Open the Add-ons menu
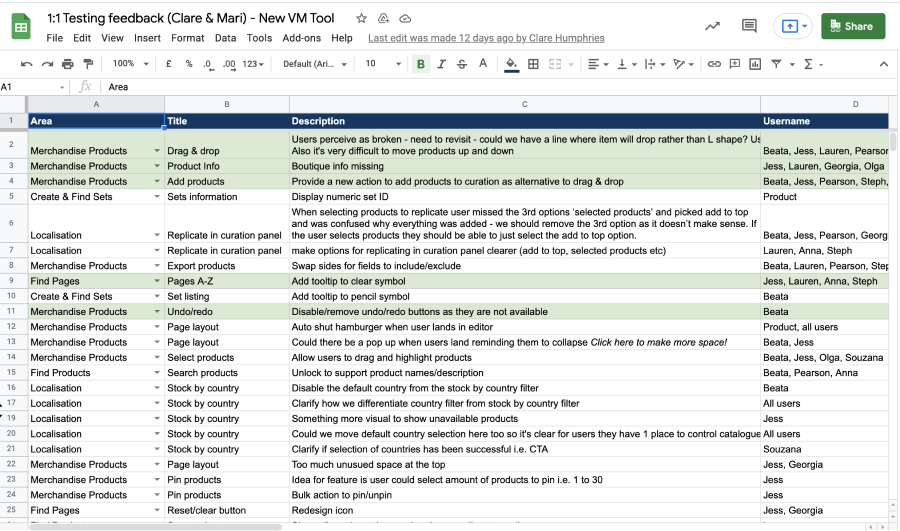Screen dimensions: 900x531 tap(302, 38)
